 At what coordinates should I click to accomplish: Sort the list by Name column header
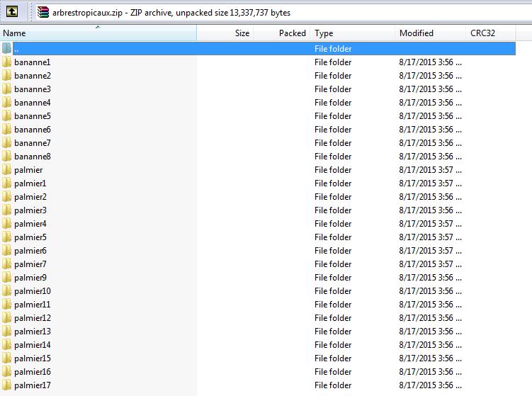click(98, 33)
